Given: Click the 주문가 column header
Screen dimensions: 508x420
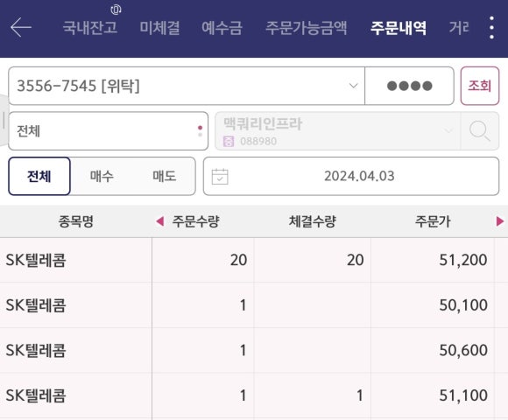Looking at the screenshot, I should [433, 221].
